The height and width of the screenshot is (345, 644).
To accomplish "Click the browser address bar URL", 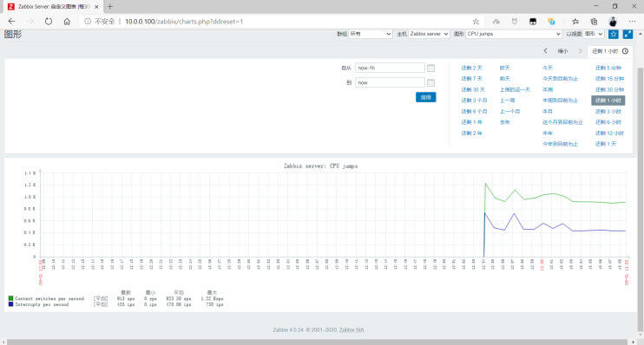I will pos(184,22).
